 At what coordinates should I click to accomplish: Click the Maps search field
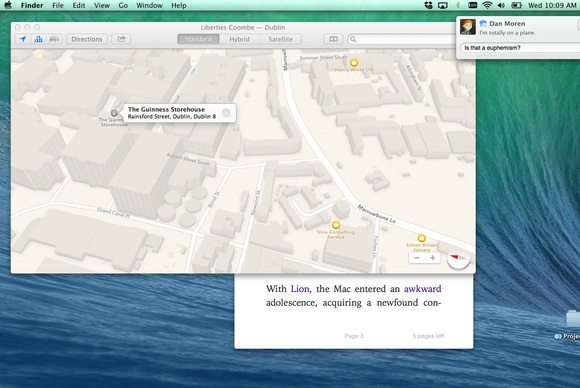point(402,39)
